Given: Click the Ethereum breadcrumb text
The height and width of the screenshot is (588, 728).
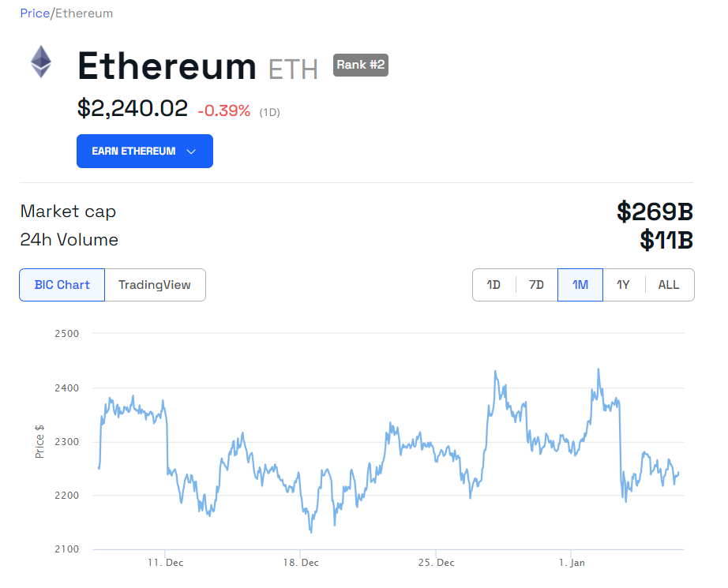Looking at the screenshot, I should tap(84, 13).
